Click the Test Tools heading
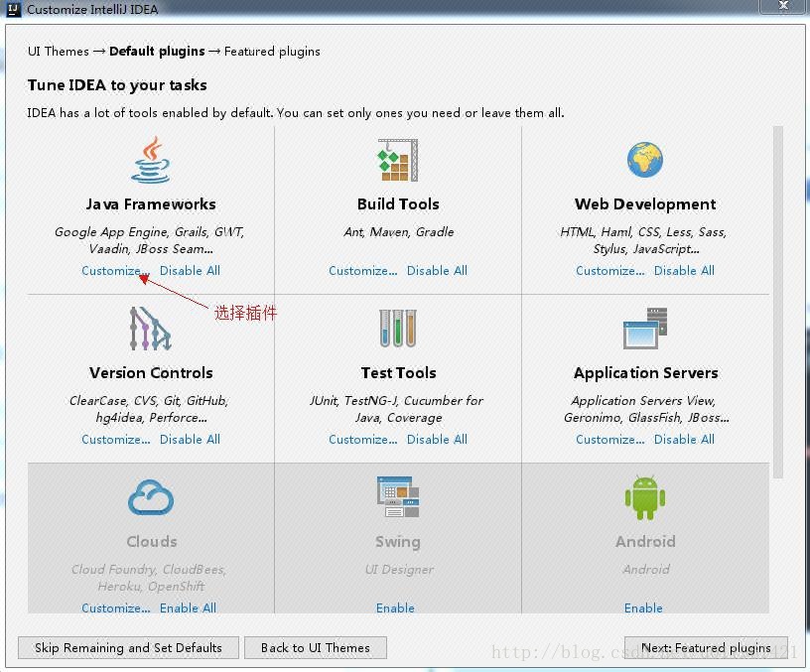Screen dimensions: 810x672 [x=398, y=373]
